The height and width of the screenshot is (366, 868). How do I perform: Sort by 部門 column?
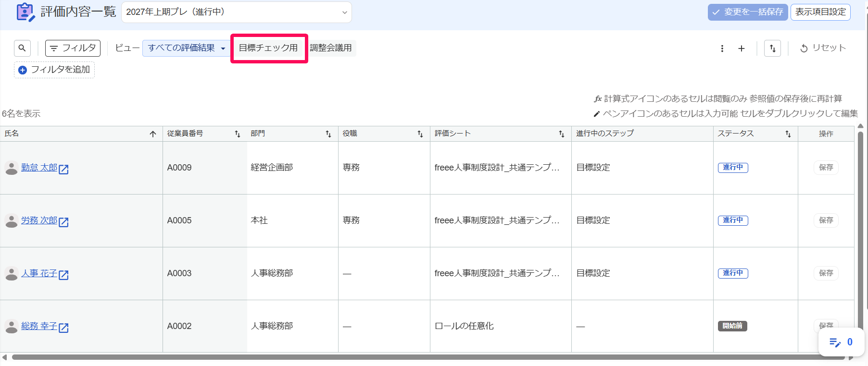[328, 134]
